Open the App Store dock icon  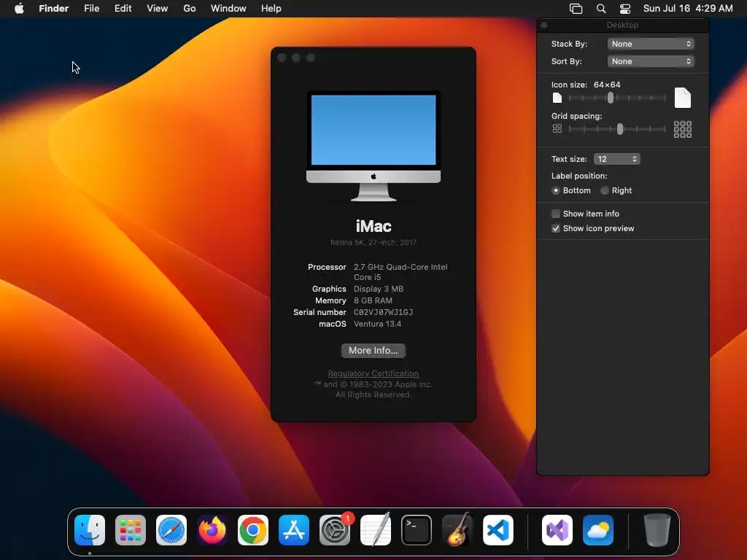coord(294,530)
